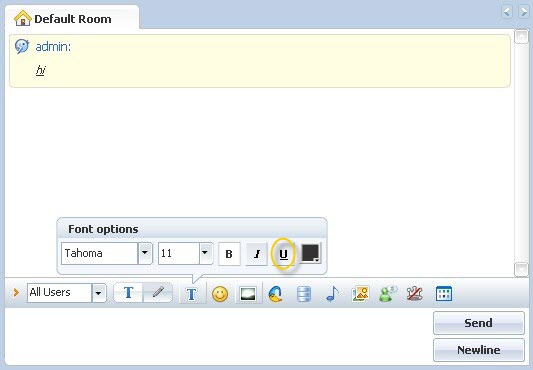This screenshot has width=533, height=370.
Task: Click the music note sound icon
Action: point(332,293)
